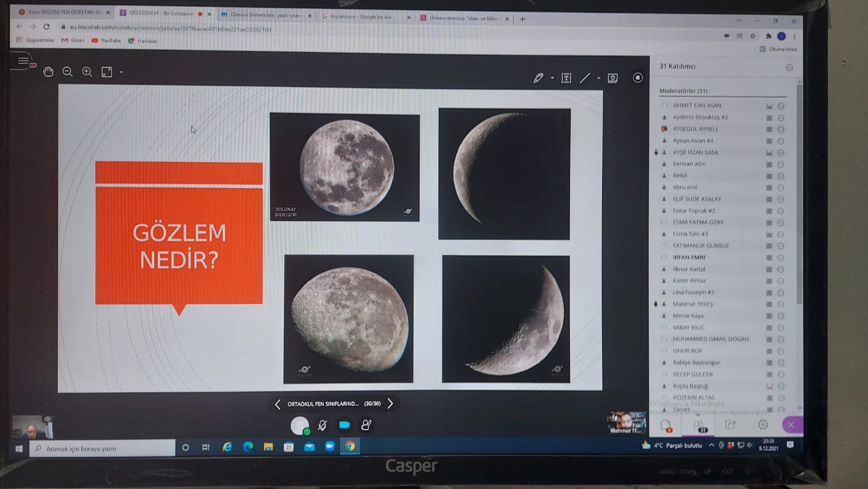
Task: Open the YouTube bookmark
Action: click(x=106, y=41)
